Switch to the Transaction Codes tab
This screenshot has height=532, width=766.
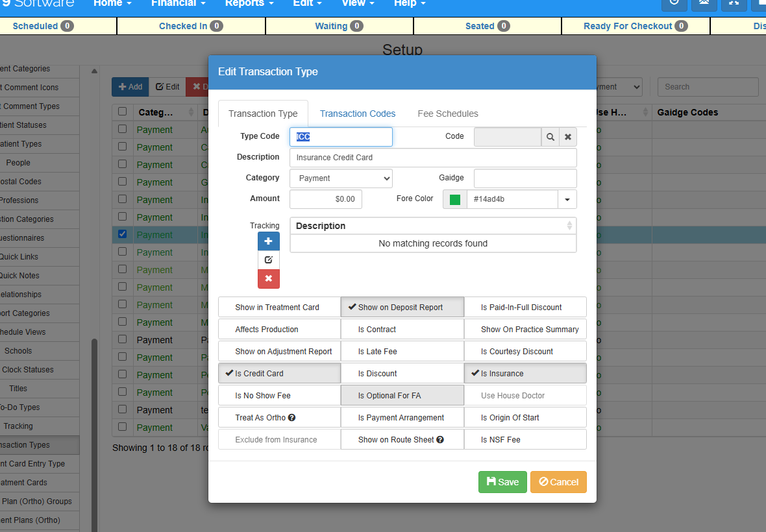click(x=358, y=114)
